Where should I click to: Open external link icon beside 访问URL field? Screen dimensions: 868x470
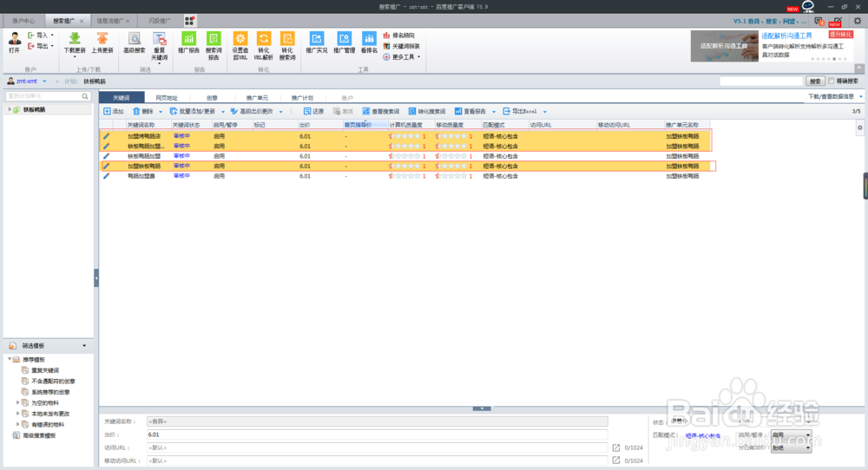616,447
